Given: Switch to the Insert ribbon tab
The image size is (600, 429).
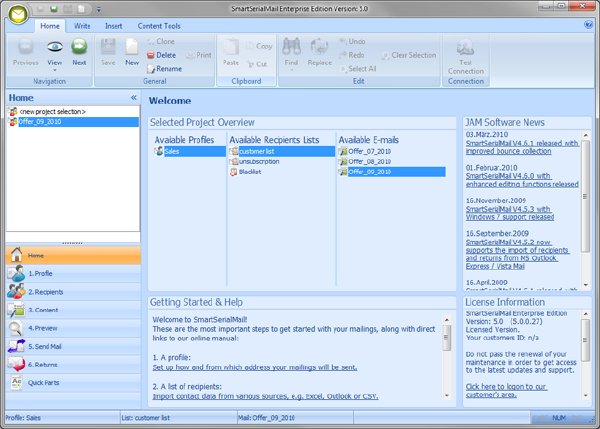Looking at the screenshot, I should (114, 26).
